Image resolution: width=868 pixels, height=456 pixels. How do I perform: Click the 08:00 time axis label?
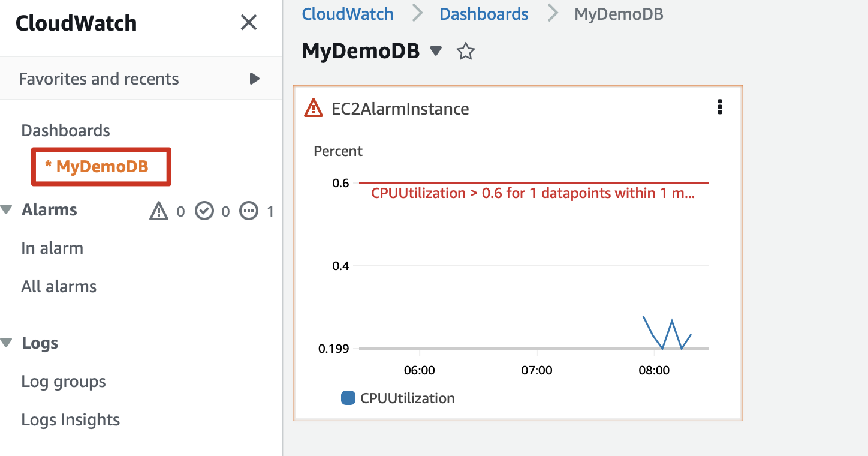point(654,370)
